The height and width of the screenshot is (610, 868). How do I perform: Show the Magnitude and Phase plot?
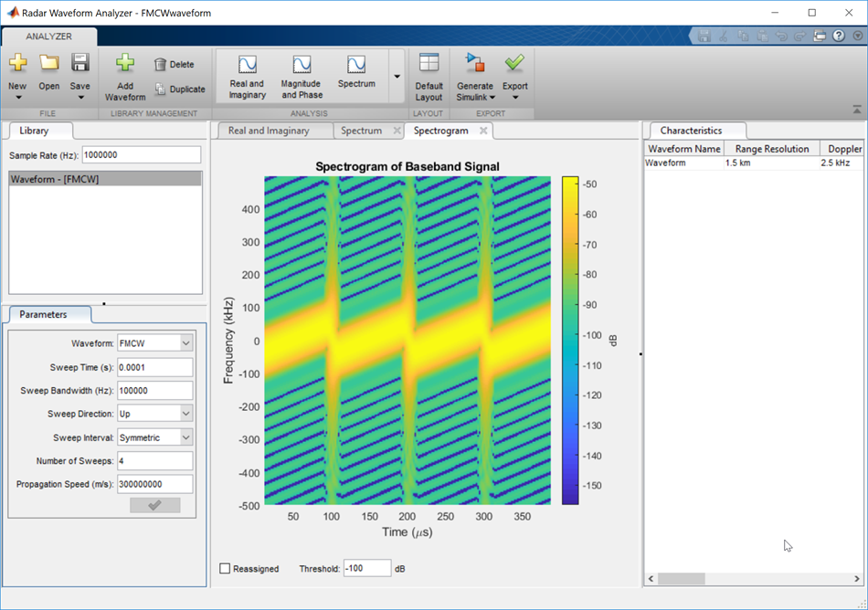pyautogui.click(x=302, y=75)
